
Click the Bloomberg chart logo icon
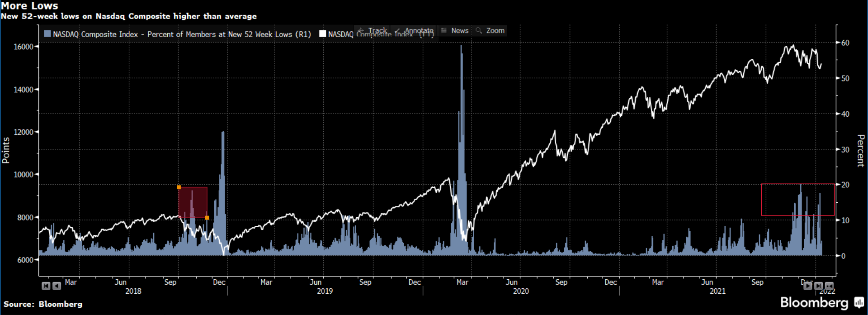[x=859, y=302]
